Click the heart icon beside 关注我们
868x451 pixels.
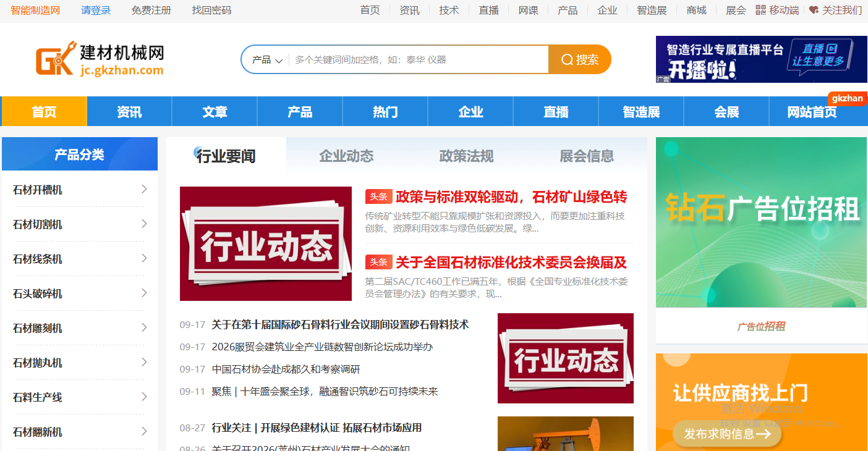[814, 10]
